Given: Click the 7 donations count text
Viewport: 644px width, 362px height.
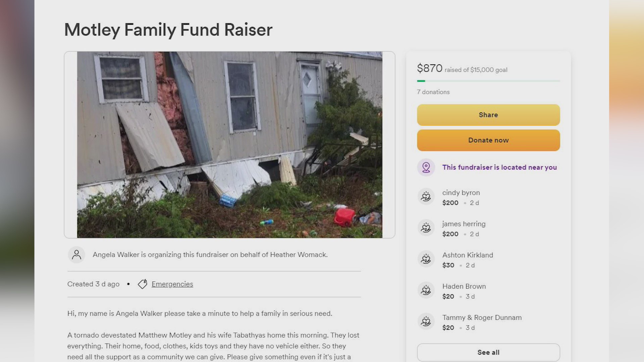Looking at the screenshot, I should tap(433, 92).
